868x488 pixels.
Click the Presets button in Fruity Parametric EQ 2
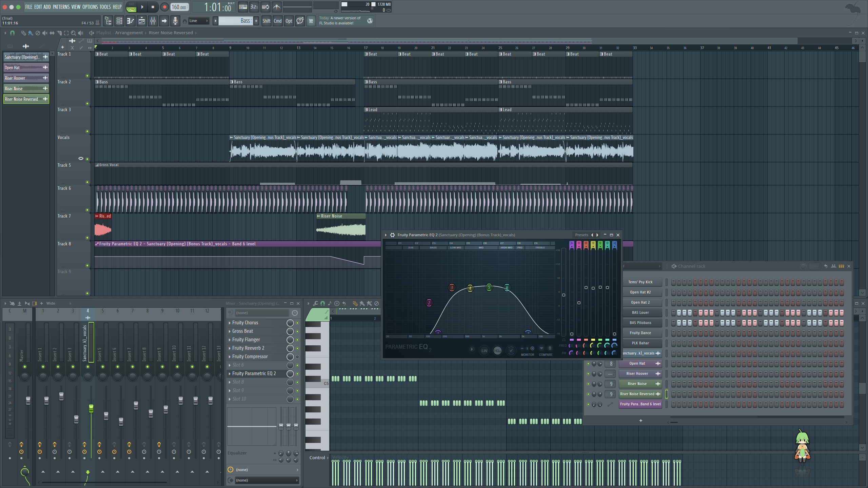point(582,235)
